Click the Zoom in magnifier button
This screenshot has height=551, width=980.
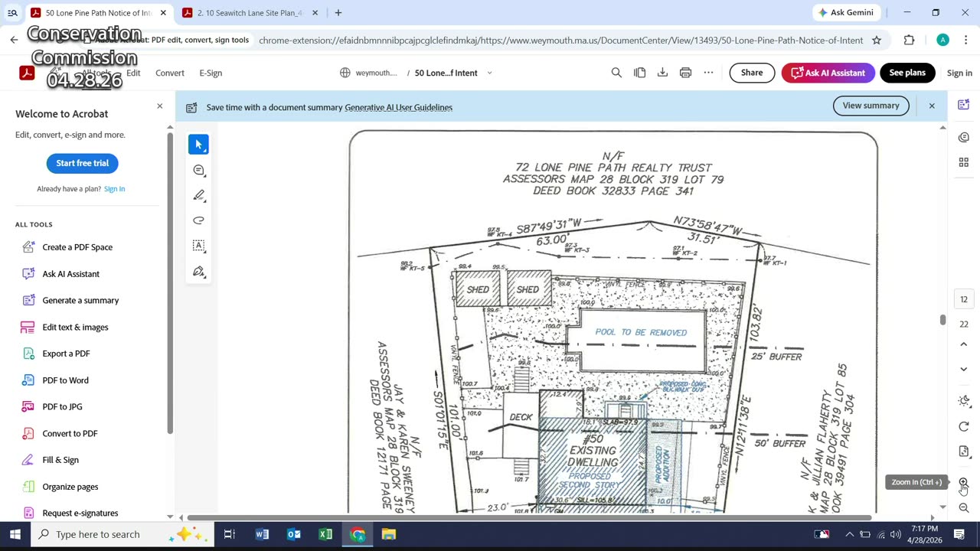tap(964, 482)
